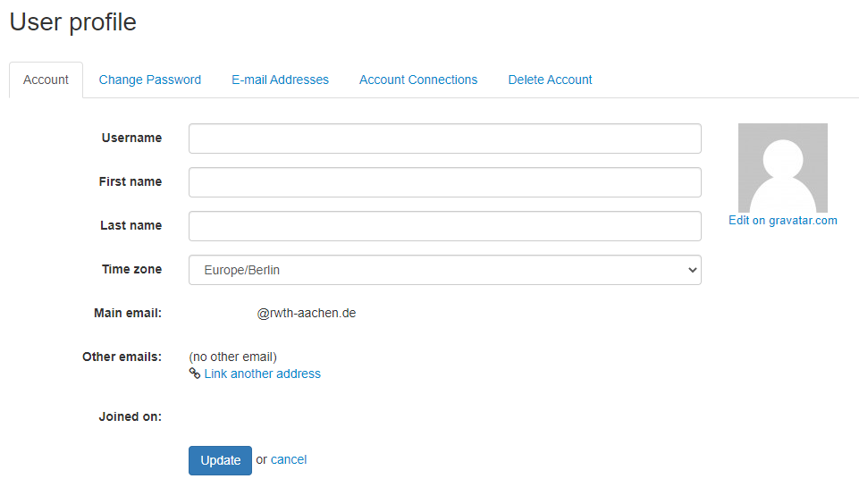The width and height of the screenshot is (859, 504).
Task: Switch to the Account tab
Action: (46, 80)
